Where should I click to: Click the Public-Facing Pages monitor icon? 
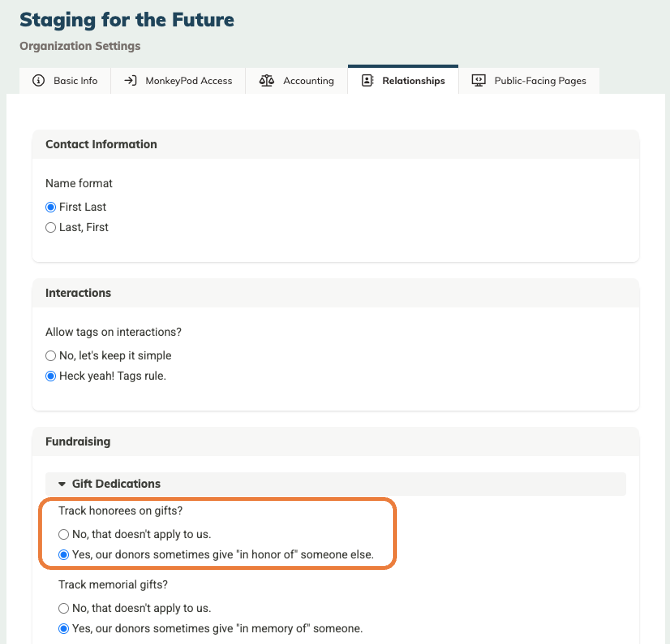(x=478, y=81)
